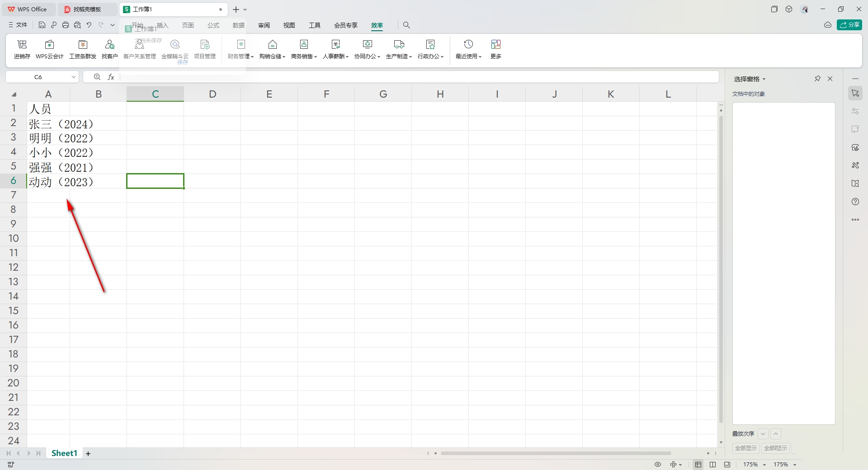Screen dimensions: 868x470
Task: Switch to page layout view
Action: [727, 465]
